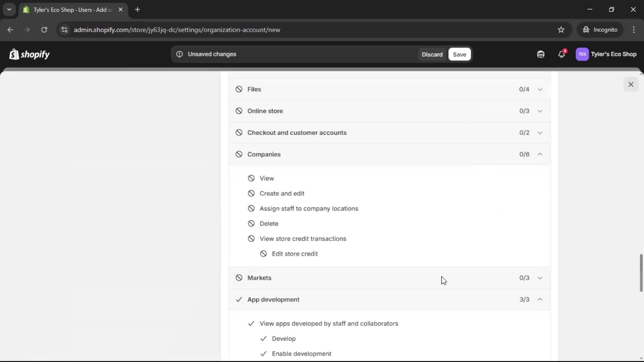The width and height of the screenshot is (644, 362).
Task: Close the permissions panel overlay
Action: [x=631, y=84]
